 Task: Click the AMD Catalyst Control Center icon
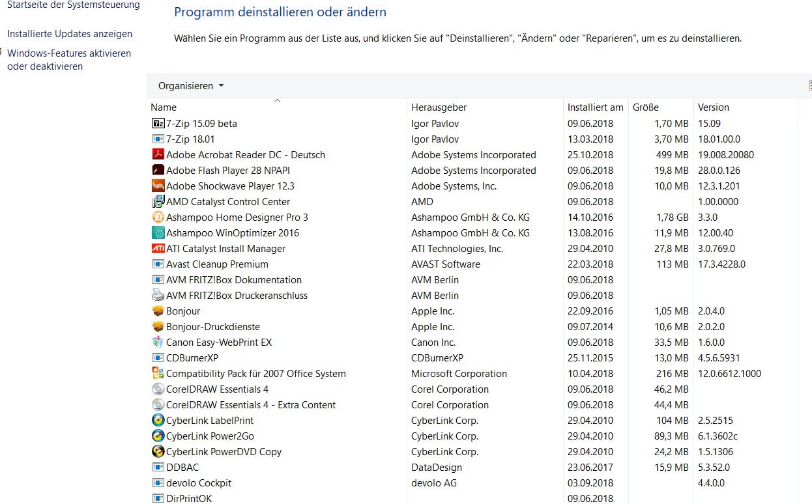click(158, 201)
